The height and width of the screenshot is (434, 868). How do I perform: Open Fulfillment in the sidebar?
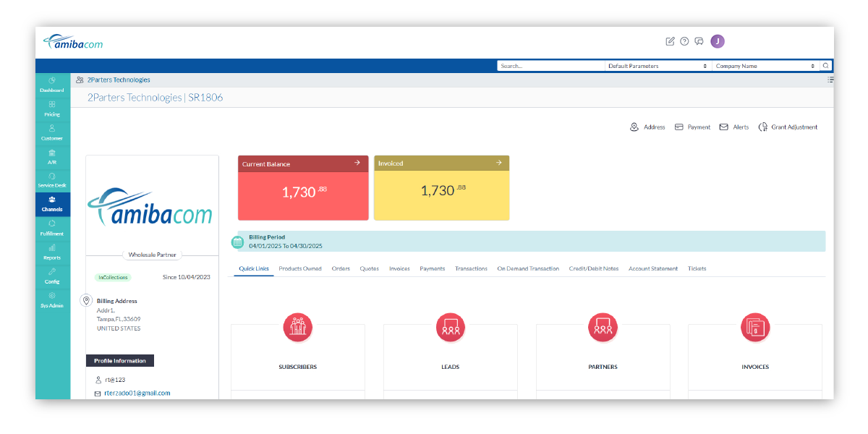[52, 228]
